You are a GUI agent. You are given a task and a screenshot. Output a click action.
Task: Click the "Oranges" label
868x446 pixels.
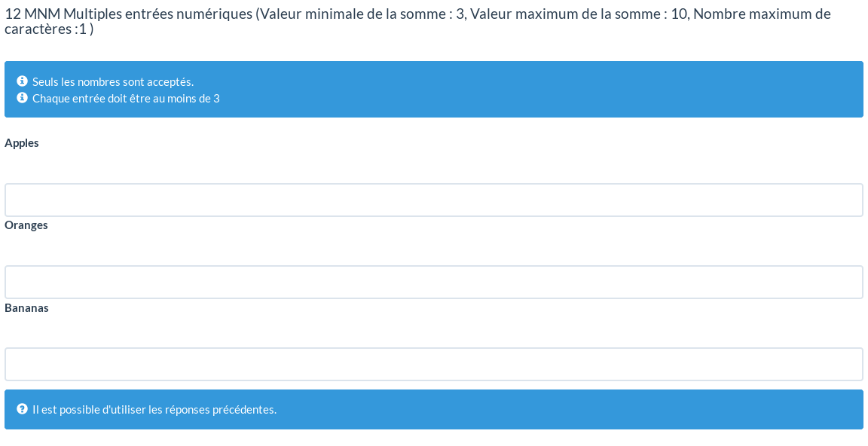pos(26,225)
